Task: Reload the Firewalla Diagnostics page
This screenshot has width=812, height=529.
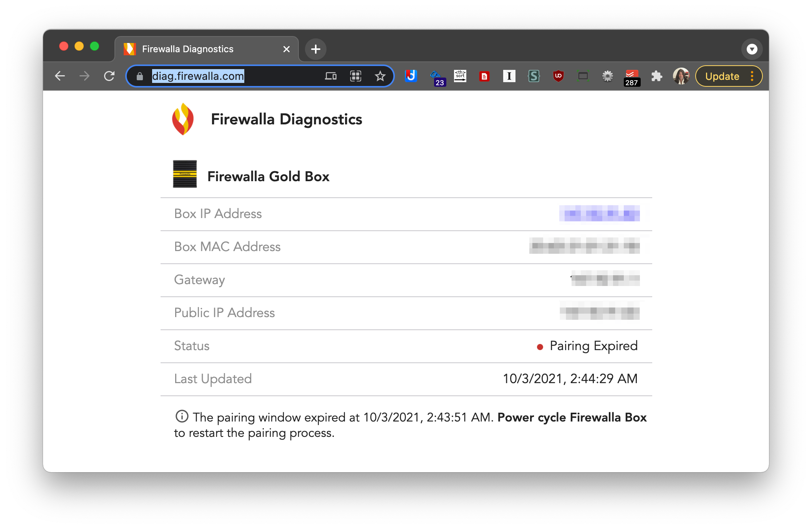Action: [109, 76]
